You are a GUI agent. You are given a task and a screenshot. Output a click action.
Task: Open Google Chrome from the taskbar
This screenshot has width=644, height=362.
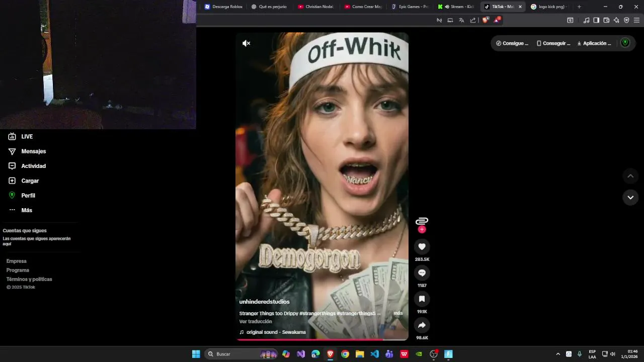point(345,354)
